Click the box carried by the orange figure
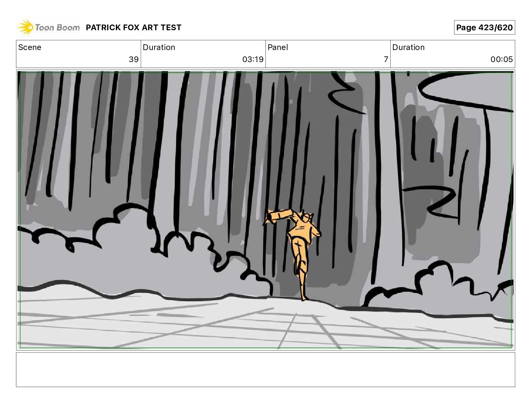The image size is (532, 411). (278, 216)
